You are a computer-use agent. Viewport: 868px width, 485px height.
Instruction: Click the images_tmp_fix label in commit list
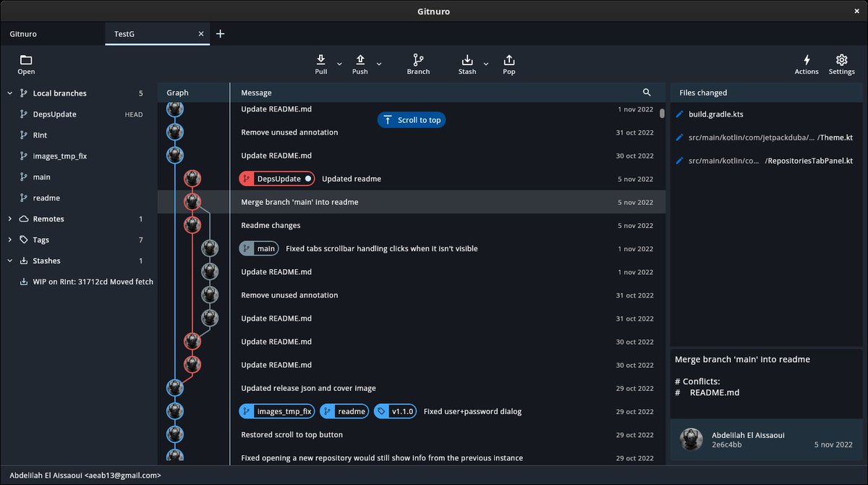pos(277,411)
